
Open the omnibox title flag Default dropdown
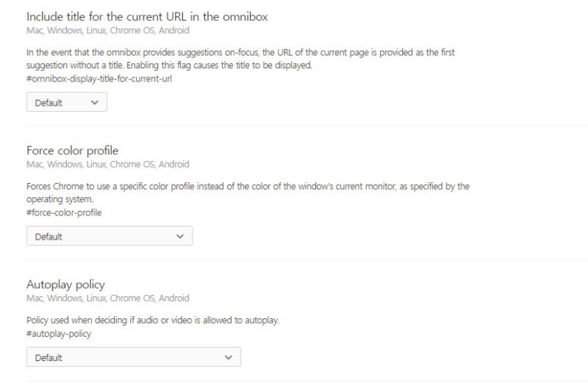[x=67, y=102]
